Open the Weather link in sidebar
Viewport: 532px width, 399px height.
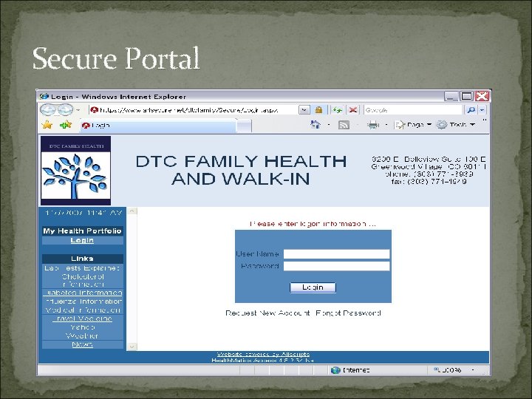82,335
